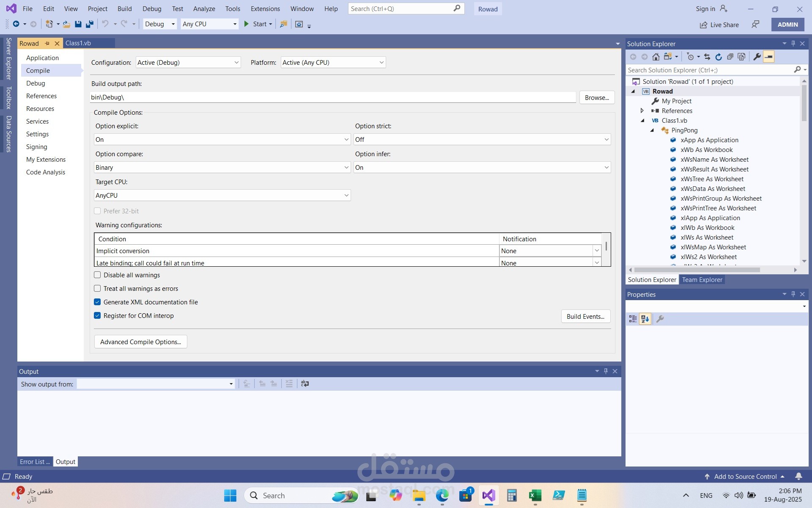Click Sync with Active Document icon
The image size is (812, 508).
(x=707, y=57)
